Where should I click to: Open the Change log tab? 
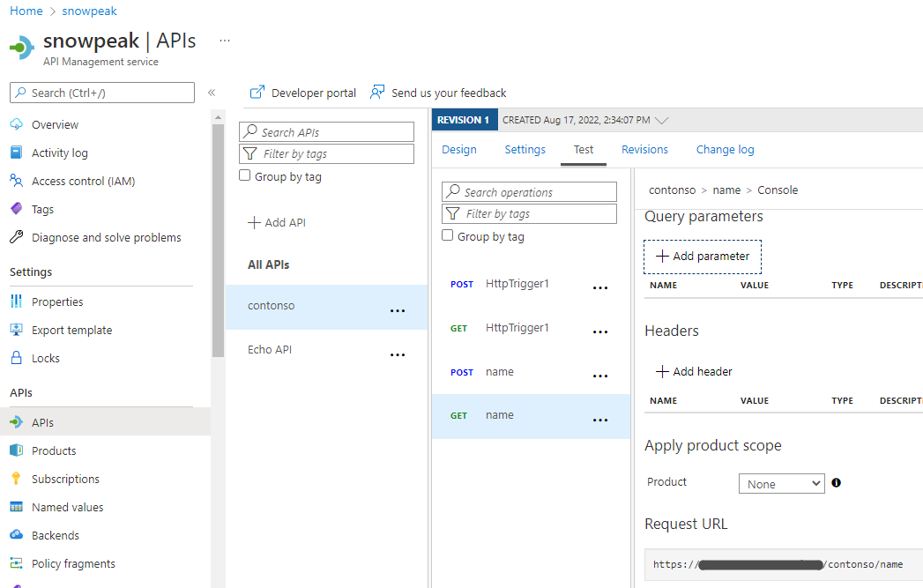tap(725, 150)
